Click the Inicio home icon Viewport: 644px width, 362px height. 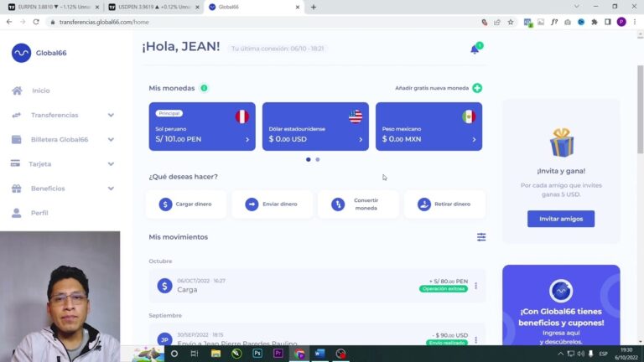[17, 90]
